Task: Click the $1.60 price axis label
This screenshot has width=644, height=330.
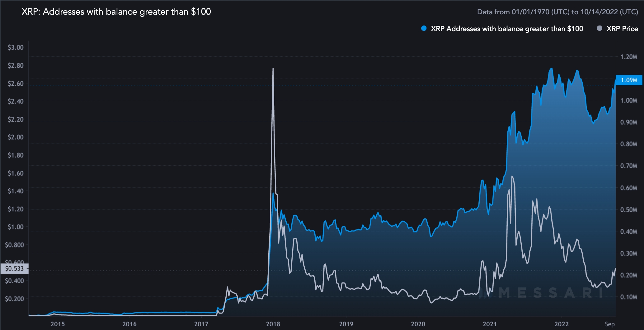Action: pyautogui.click(x=16, y=173)
